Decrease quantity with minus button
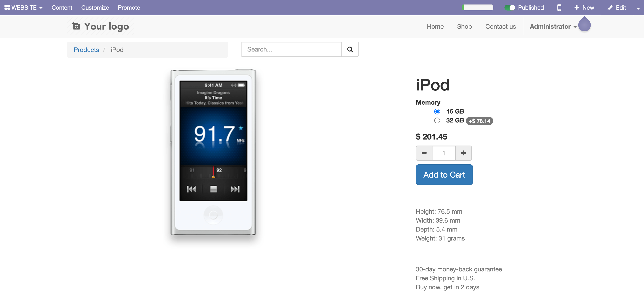Viewport: 644px width, 305px height. (424, 153)
